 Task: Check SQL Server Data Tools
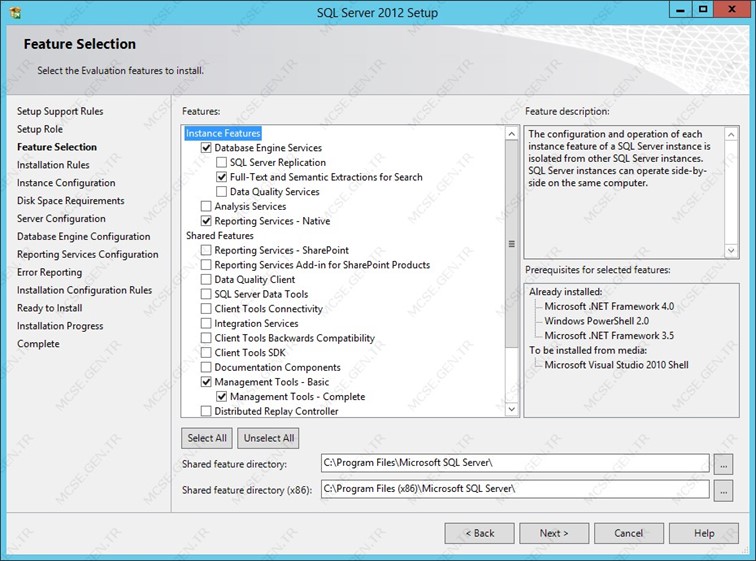[206, 294]
